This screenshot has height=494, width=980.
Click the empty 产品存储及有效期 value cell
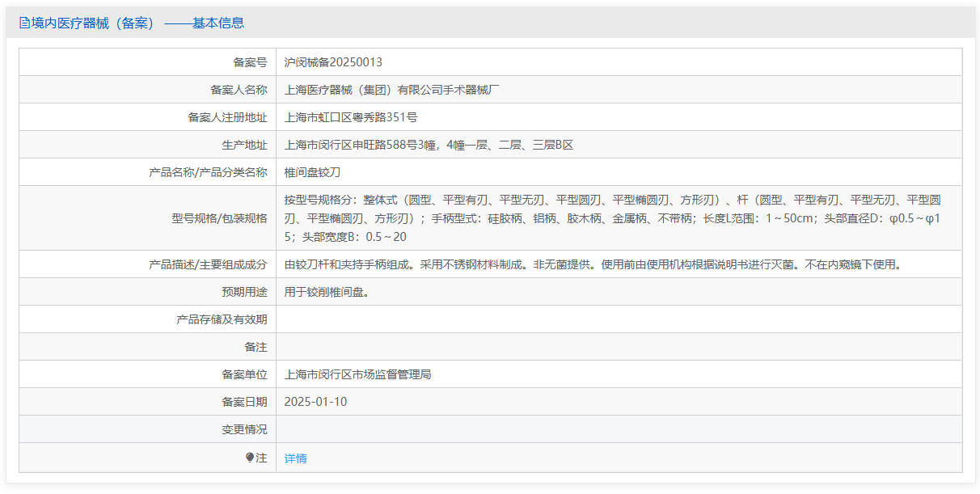click(x=619, y=319)
